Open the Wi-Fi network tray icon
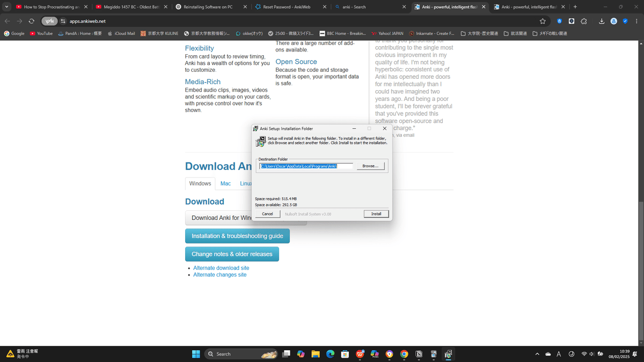Image resolution: width=644 pixels, height=362 pixels. pyautogui.click(x=584, y=354)
